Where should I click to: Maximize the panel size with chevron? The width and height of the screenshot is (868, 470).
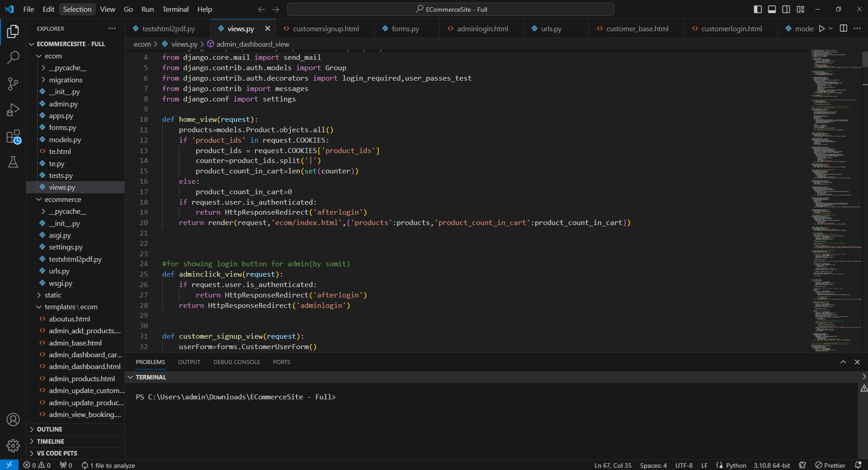(x=843, y=362)
